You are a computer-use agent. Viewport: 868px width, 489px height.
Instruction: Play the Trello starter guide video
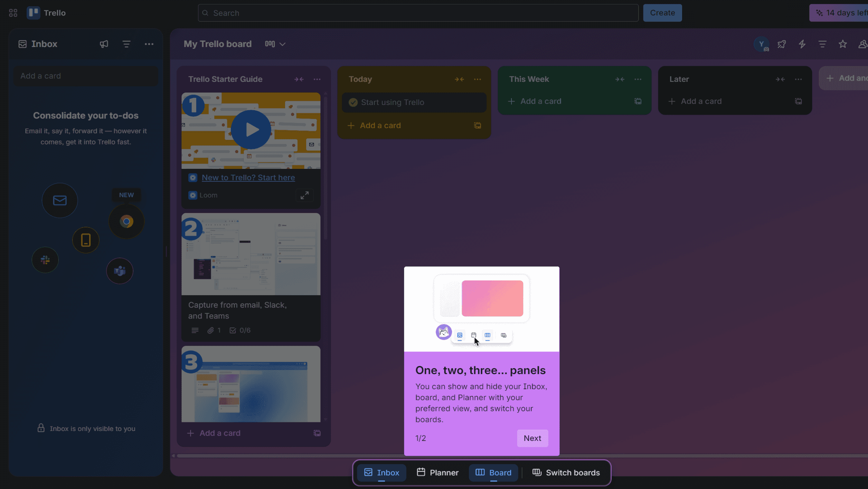tap(251, 130)
